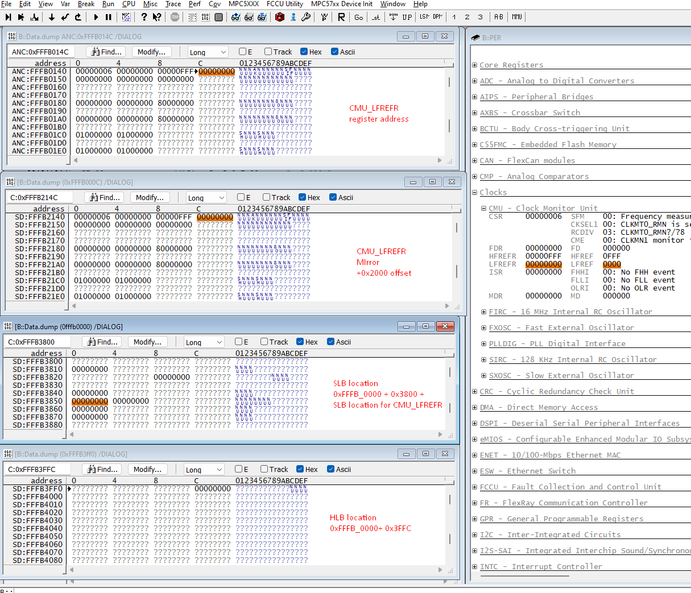Click the wrench configuration icon
Viewport: 691px width, 593px height.
click(x=306, y=17)
